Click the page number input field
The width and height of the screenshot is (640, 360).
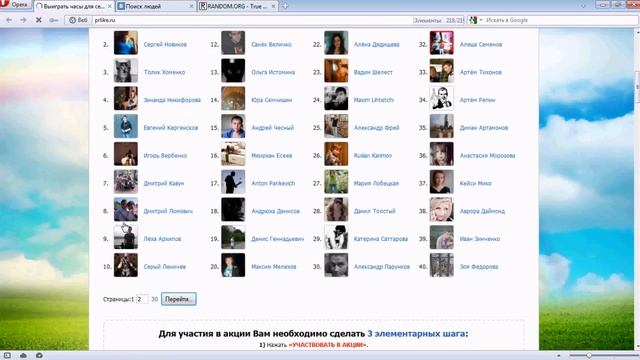(142, 299)
